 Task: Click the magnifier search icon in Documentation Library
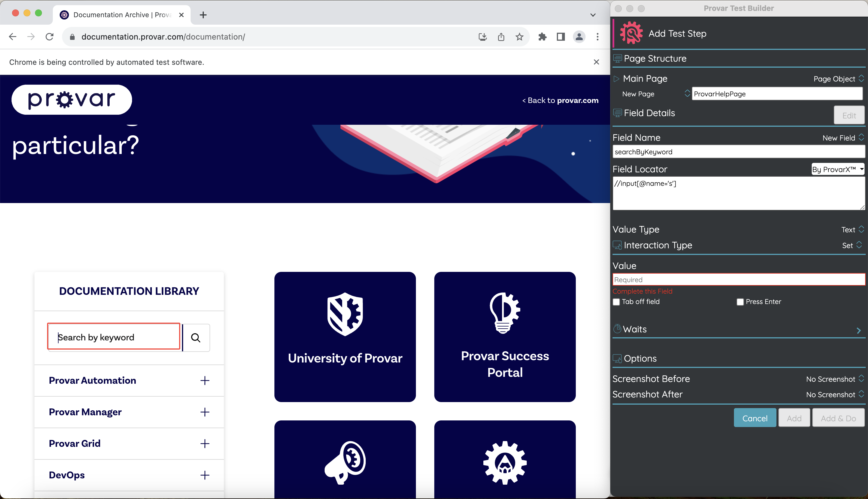196,338
